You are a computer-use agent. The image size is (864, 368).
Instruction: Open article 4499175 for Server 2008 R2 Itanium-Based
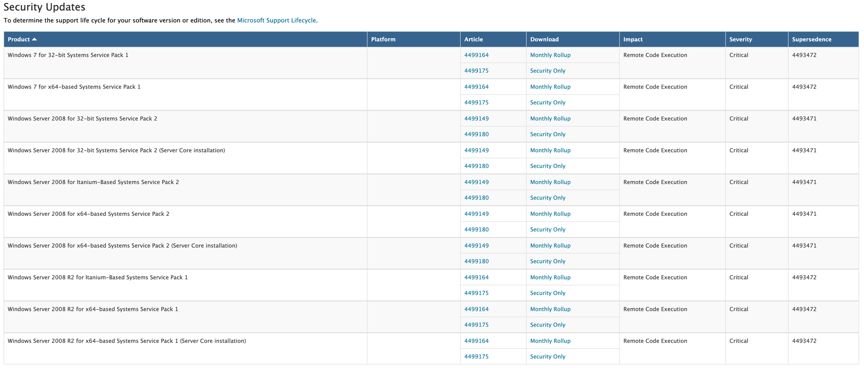(x=477, y=293)
